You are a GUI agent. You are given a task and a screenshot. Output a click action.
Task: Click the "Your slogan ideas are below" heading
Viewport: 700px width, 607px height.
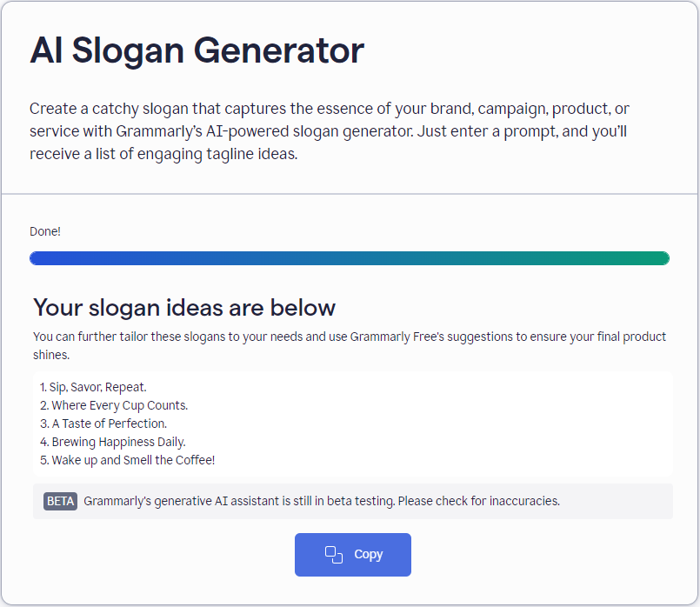[x=184, y=307]
